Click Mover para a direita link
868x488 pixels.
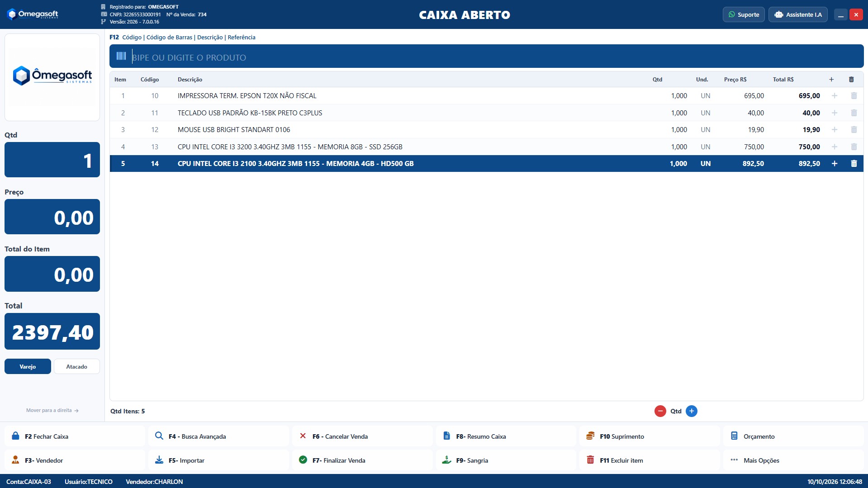point(52,411)
